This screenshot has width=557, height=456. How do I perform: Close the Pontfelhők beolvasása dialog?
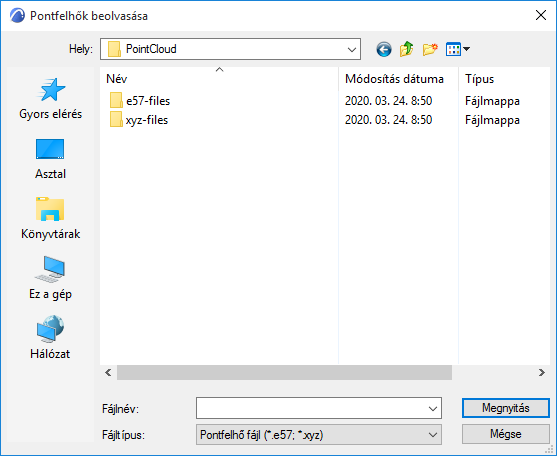click(541, 15)
